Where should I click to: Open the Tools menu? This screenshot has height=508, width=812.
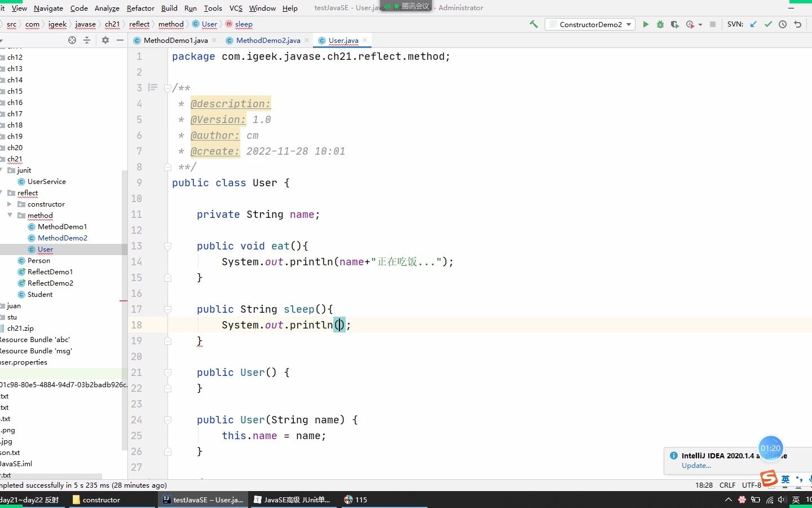213,8
